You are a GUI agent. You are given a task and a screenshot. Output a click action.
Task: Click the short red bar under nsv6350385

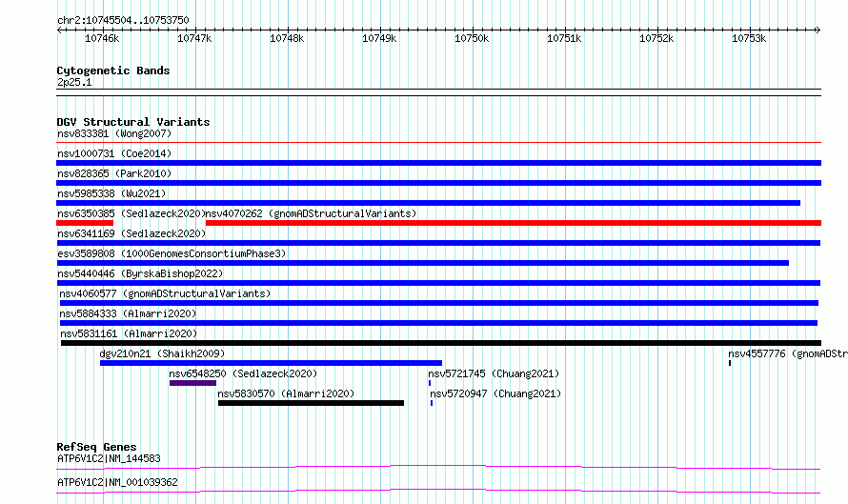click(x=85, y=223)
